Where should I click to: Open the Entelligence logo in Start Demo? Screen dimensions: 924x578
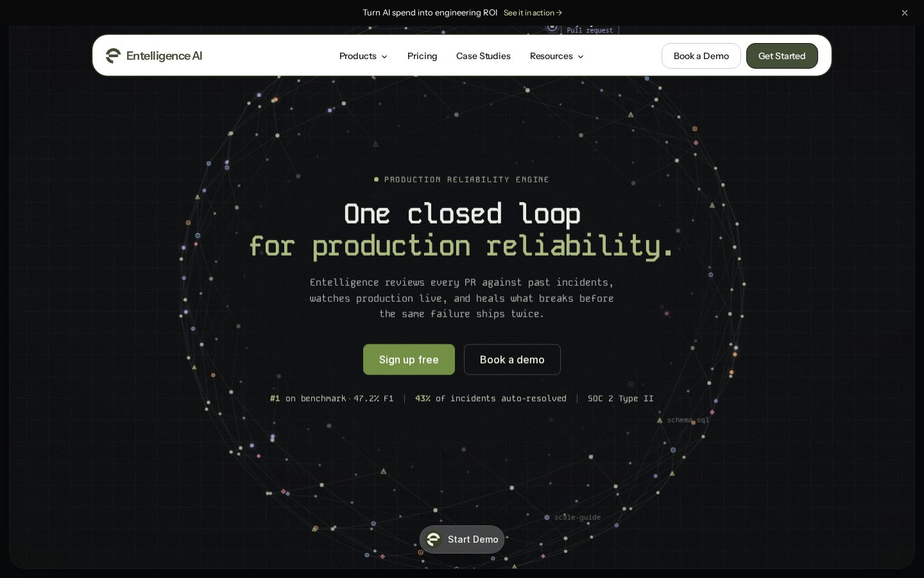point(434,539)
